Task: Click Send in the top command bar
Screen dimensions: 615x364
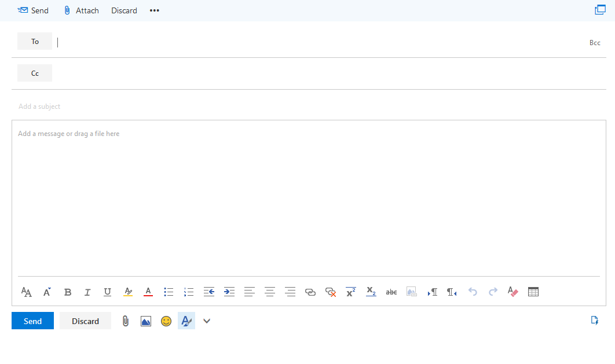Action: [x=33, y=10]
